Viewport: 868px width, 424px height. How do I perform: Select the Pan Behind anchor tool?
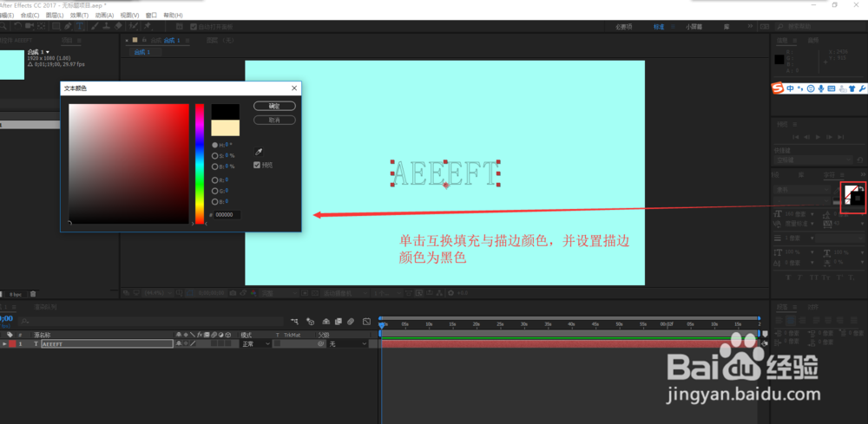pos(41,26)
